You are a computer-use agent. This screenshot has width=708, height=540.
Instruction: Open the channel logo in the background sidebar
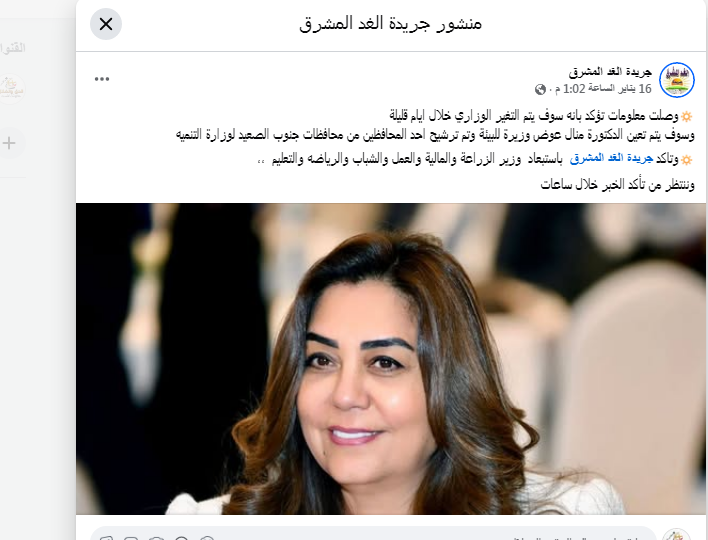click(x=12, y=88)
